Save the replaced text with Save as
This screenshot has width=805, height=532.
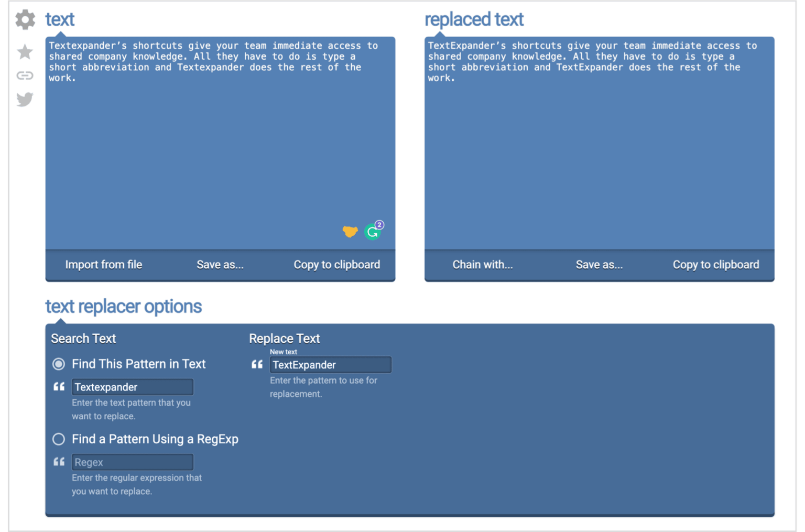pyautogui.click(x=599, y=265)
